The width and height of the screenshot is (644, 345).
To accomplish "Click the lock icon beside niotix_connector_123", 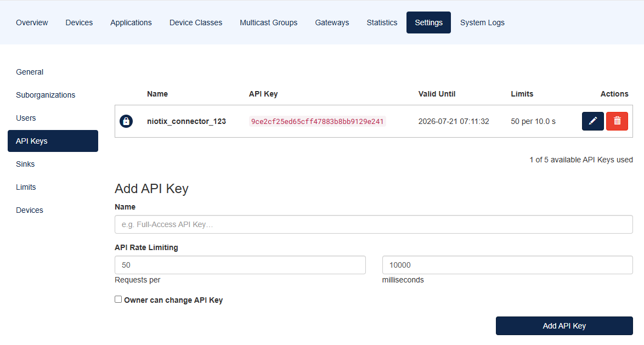I will pyautogui.click(x=126, y=121).
